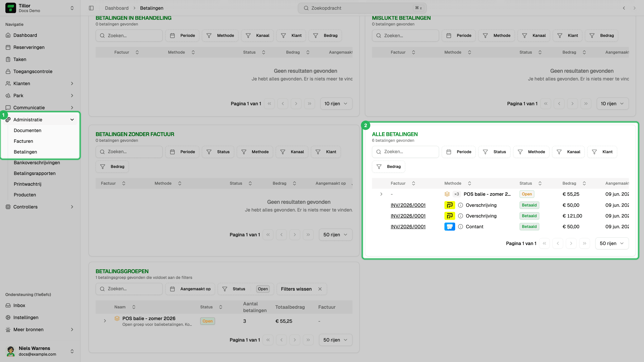Open the Inbox

(40, 305)
